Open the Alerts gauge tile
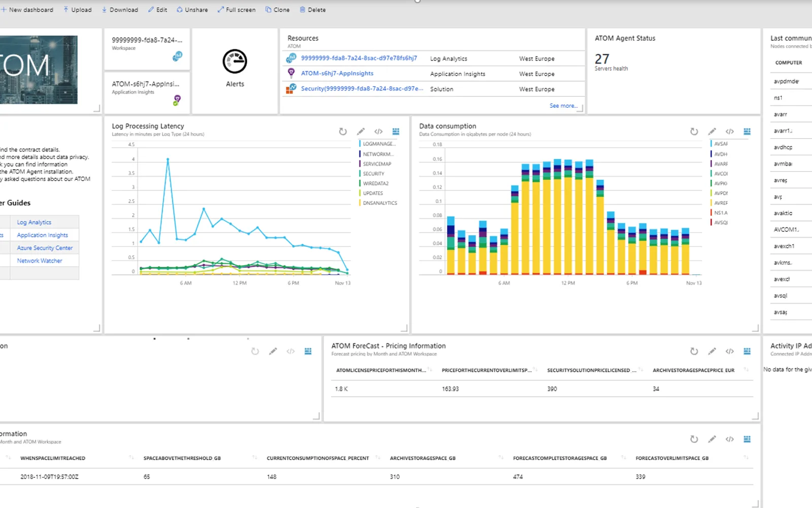 235,71
